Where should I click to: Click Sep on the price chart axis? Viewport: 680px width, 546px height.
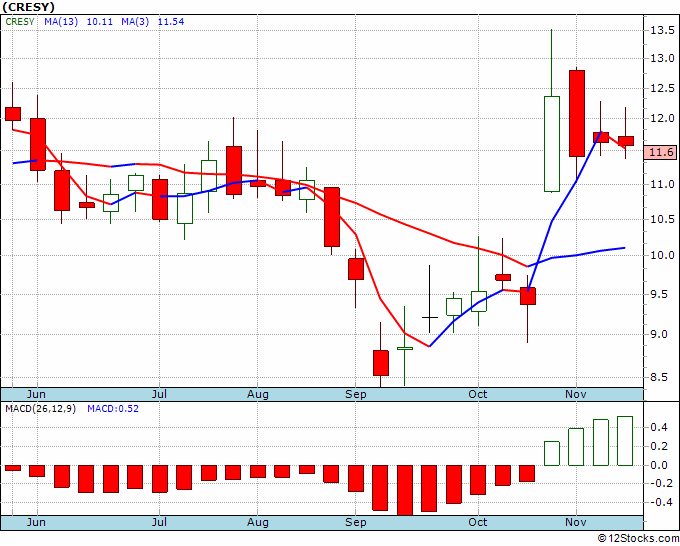coord(356,394)
